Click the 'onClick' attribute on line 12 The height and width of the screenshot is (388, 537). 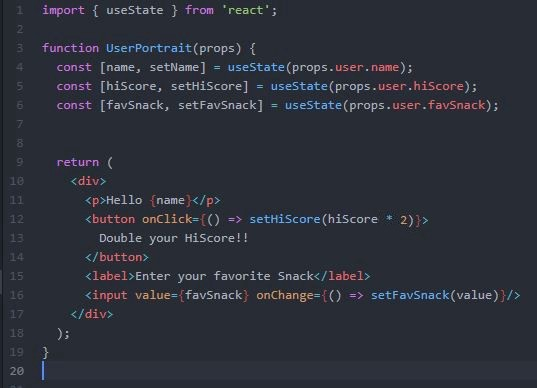click(x=167, y=219)
